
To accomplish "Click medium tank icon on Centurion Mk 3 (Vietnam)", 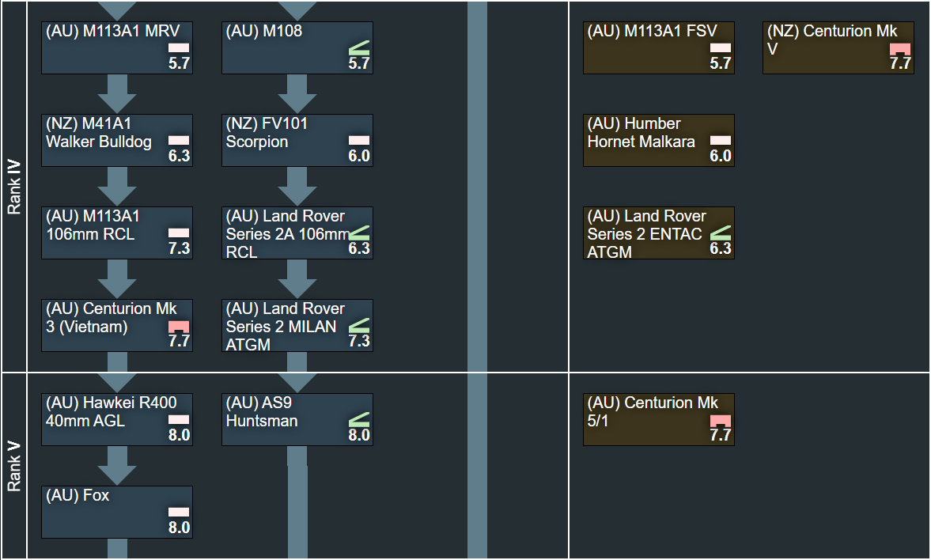I will pos(179,326).
